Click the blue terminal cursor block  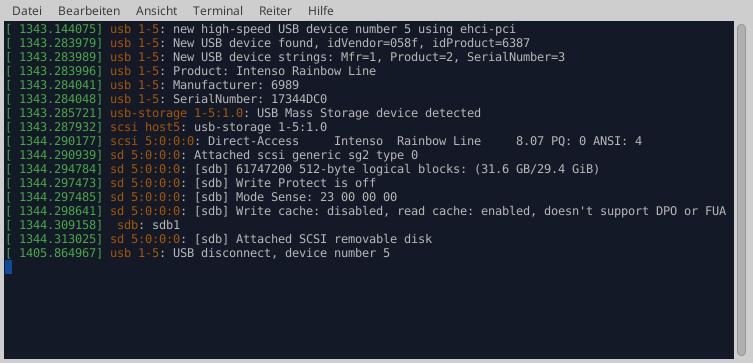click(x=9, y=267)
